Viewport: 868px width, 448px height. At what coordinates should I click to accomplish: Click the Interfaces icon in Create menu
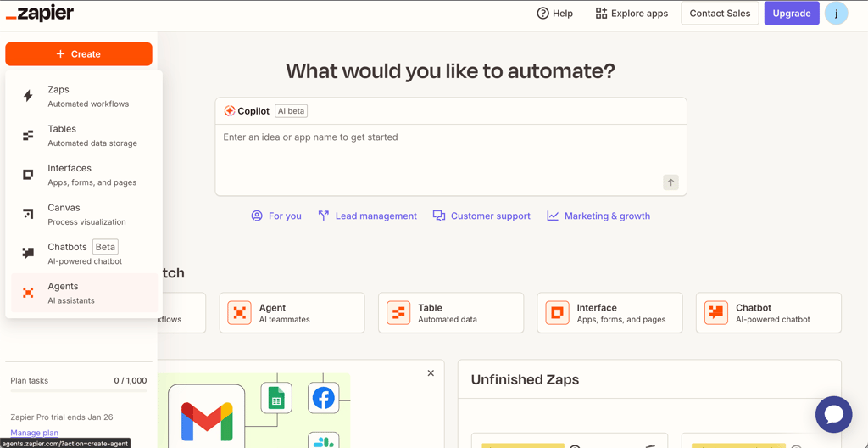[x=28, y=175]
